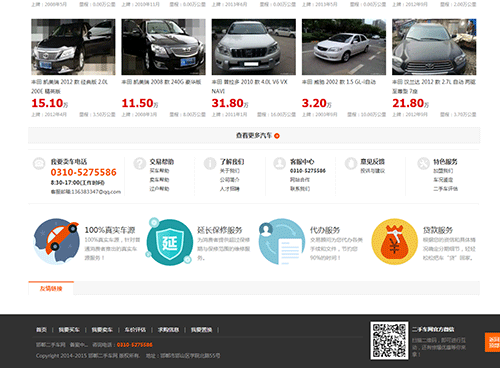
Task: Open the 2012 2.0L Camry listing title
Action: (x=70, y=86)
